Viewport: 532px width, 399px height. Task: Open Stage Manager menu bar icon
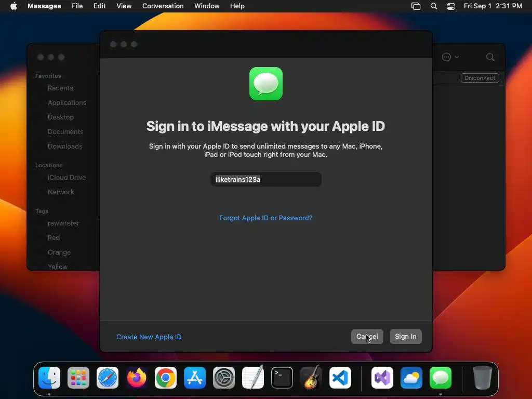pyautogui.click(x=416, y=6)
